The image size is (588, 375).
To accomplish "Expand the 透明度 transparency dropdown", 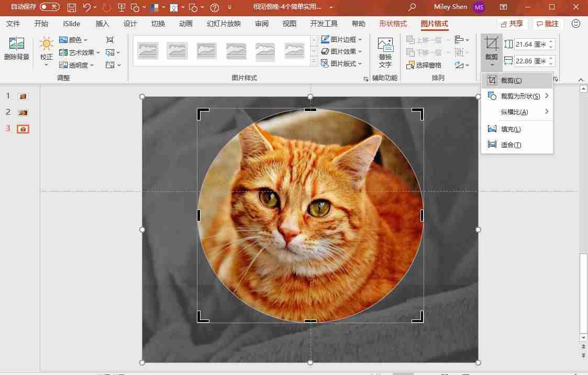I will (x=92, y=65).
